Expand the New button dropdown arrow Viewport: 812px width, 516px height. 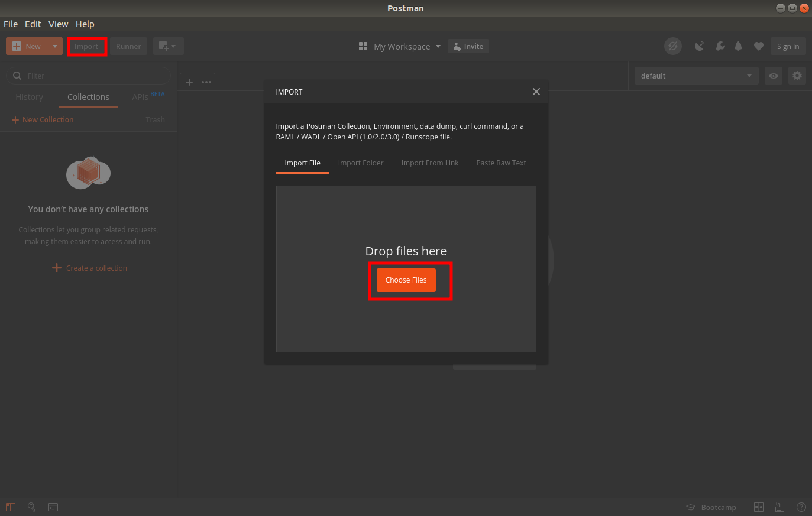(55, 46)
